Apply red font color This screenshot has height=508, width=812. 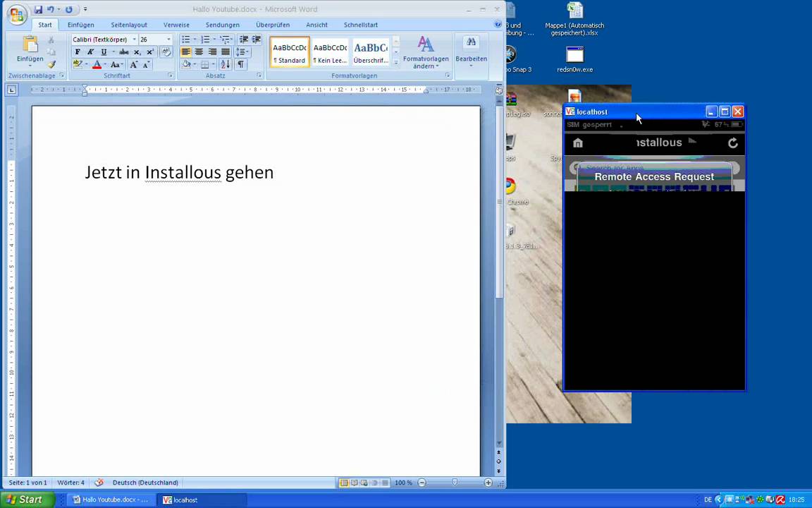coord(97,64)
